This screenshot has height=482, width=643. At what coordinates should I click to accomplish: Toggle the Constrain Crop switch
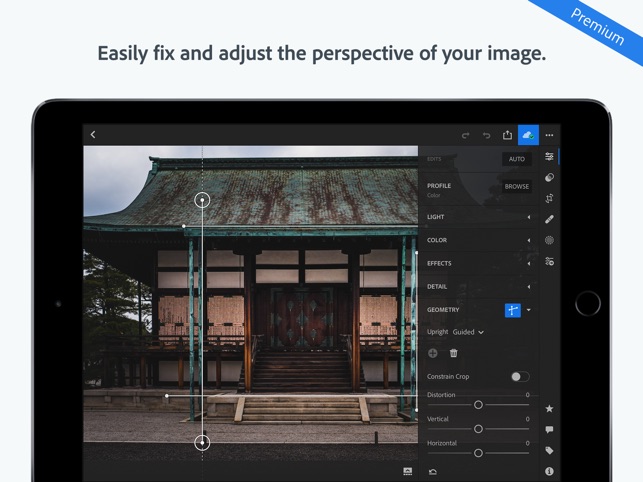click(519, 377)
